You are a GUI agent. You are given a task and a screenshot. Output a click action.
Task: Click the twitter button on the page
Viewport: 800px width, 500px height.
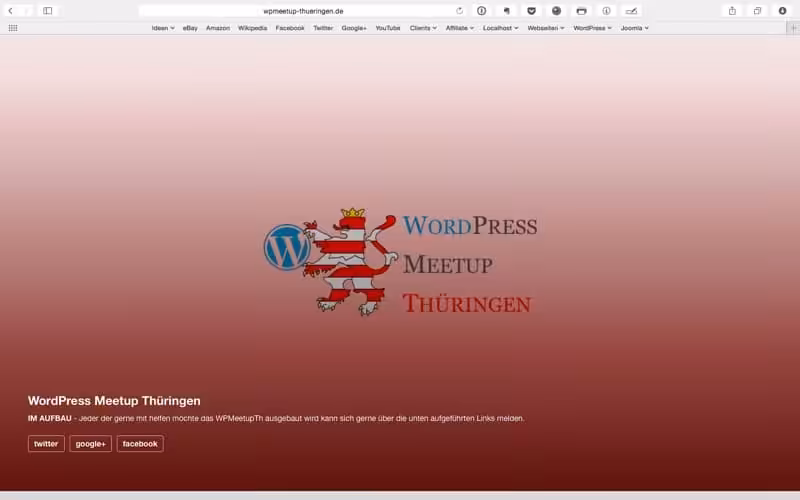pos(46,444)
